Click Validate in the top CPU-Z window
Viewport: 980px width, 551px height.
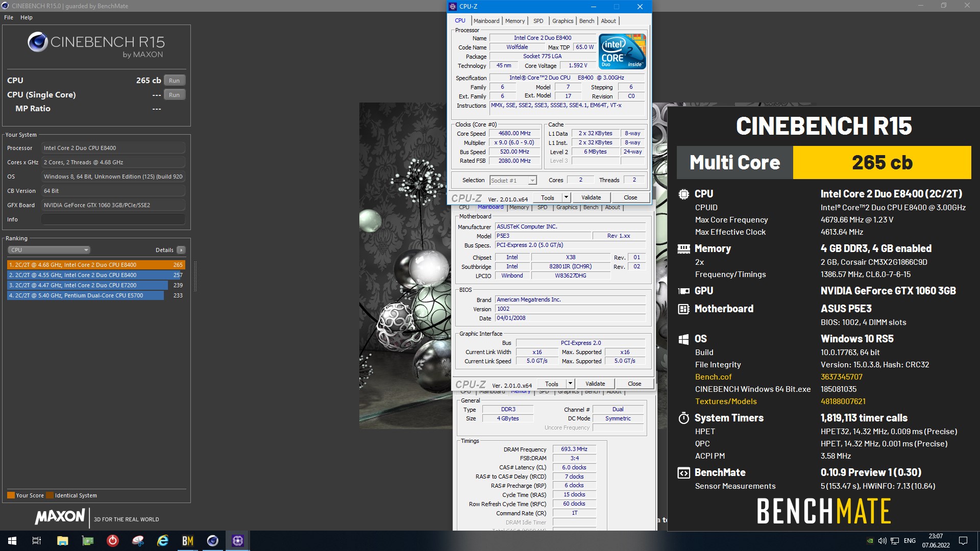click(591, 197)
